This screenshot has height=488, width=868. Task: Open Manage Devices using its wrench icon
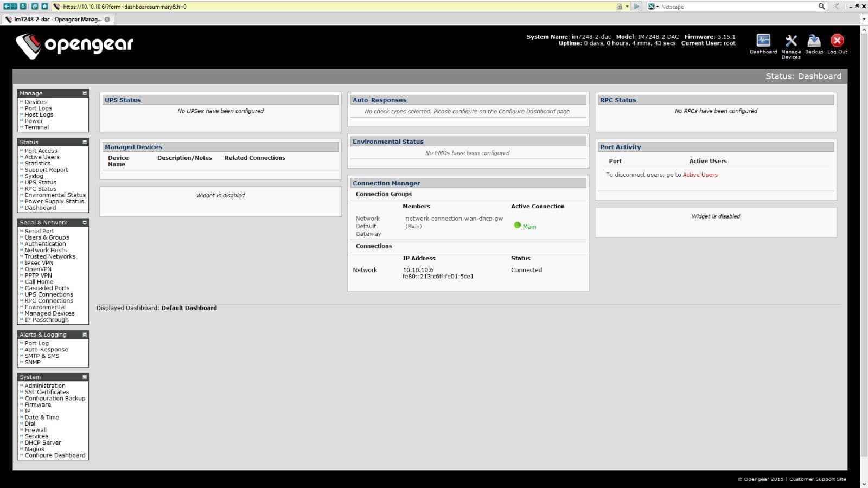(790, 41)
